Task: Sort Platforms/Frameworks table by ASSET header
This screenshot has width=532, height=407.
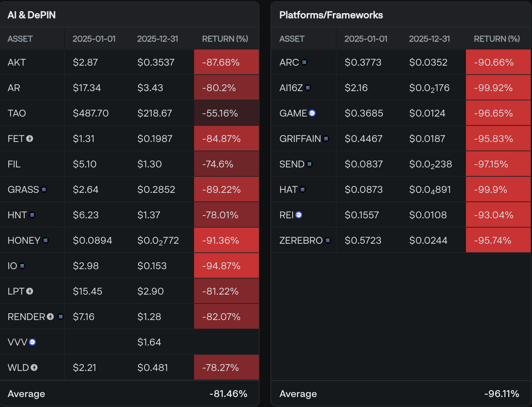Action: tap(292, 39)
